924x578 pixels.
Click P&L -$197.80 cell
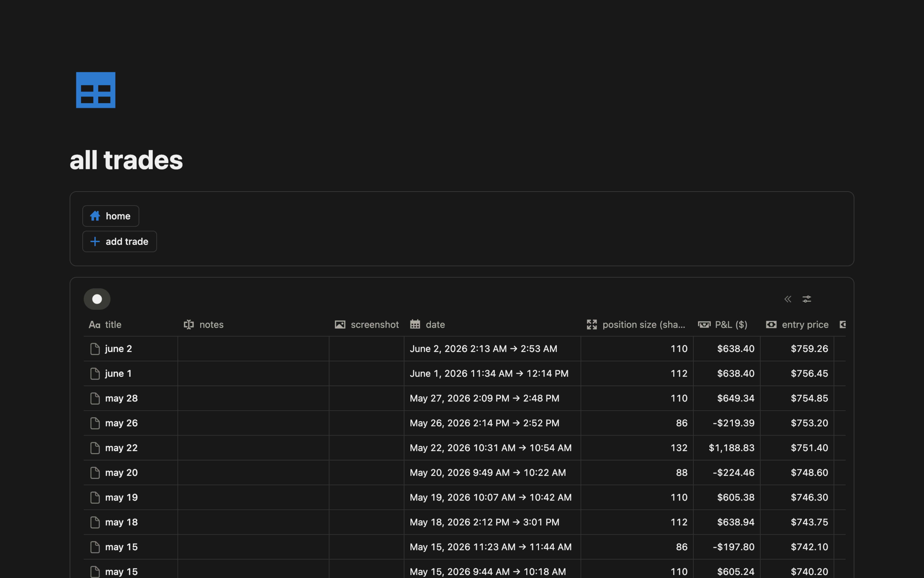pos(727,547)
